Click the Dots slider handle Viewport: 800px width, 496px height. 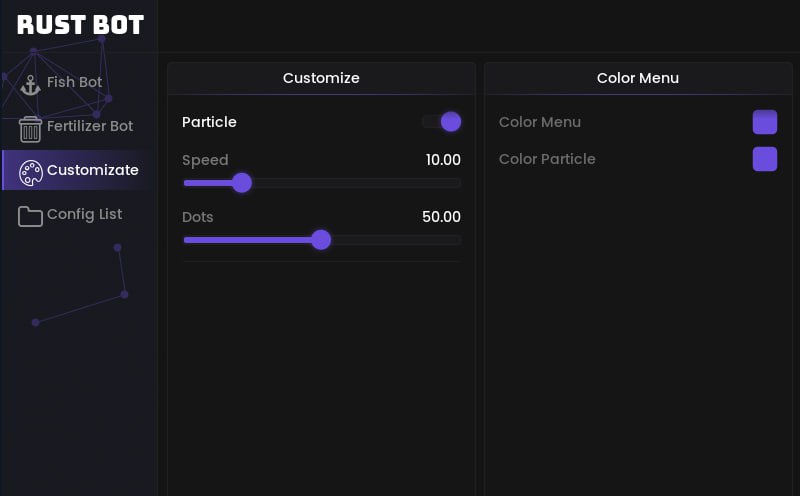point(321,240)
